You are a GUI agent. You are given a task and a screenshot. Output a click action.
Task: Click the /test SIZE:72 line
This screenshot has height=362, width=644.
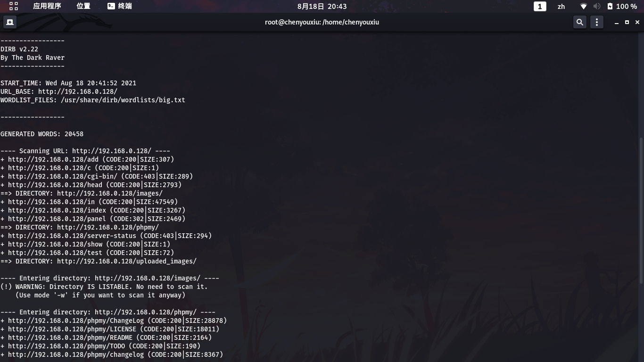87,253
